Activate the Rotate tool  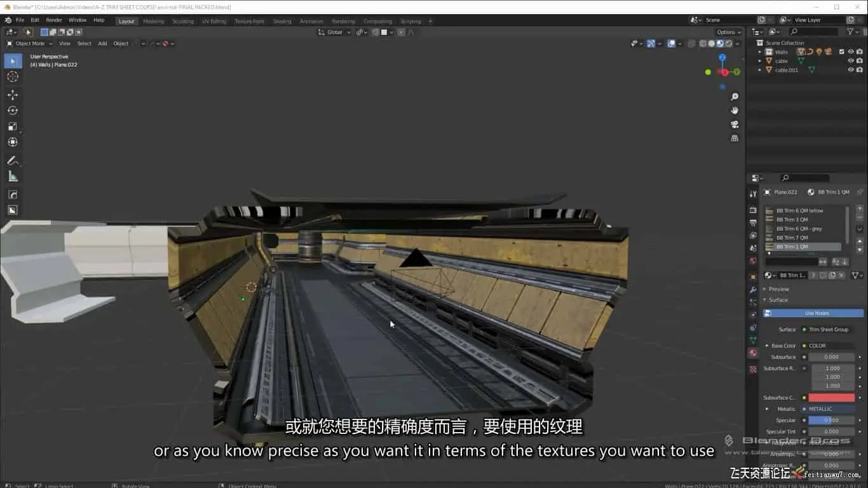[x=13, y=111]
